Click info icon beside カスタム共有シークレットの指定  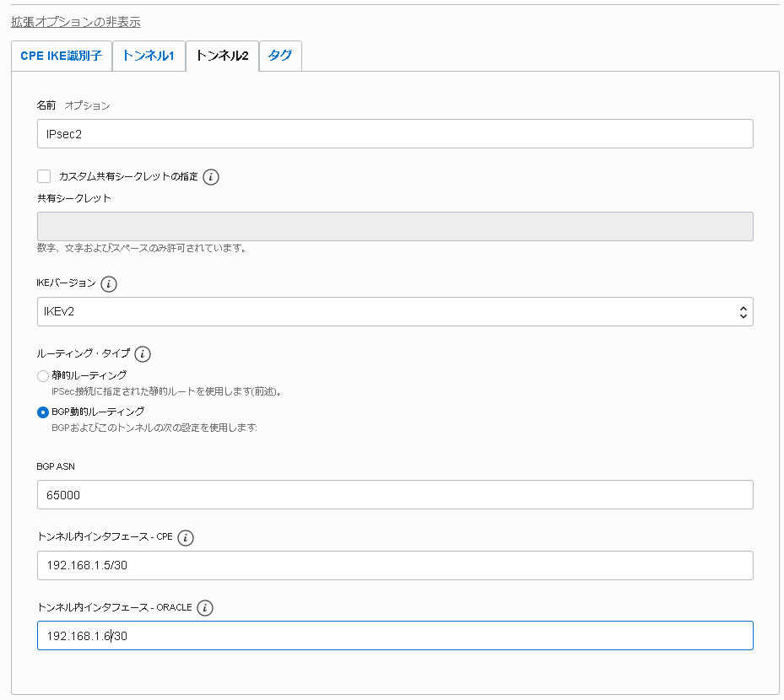coord(211,177)
